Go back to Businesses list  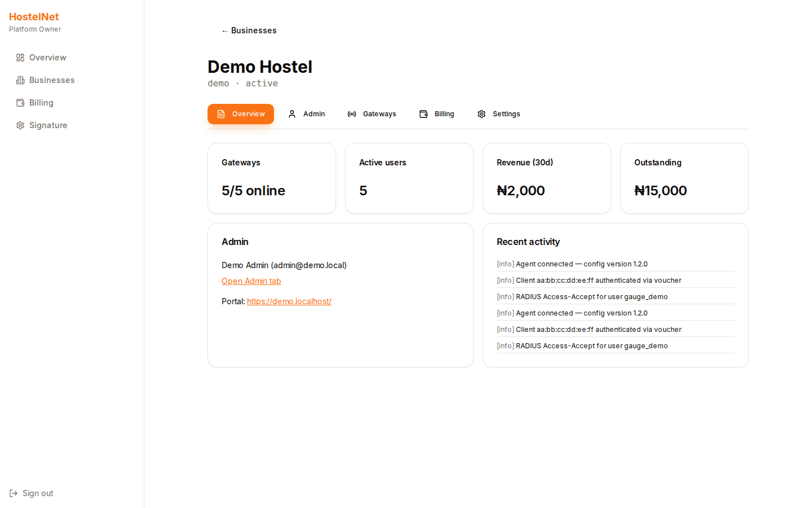tap(249, 30)
